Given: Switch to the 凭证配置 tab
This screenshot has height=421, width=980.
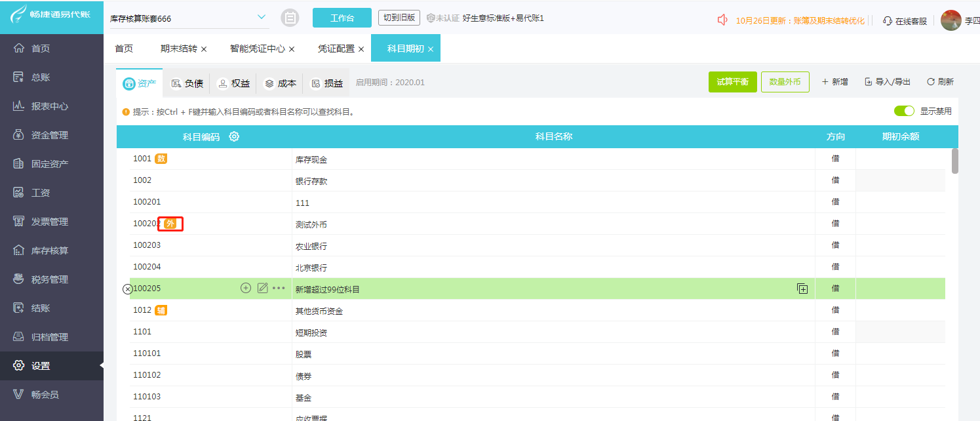Looking at the screenshot, I should [x=336, y=49].
